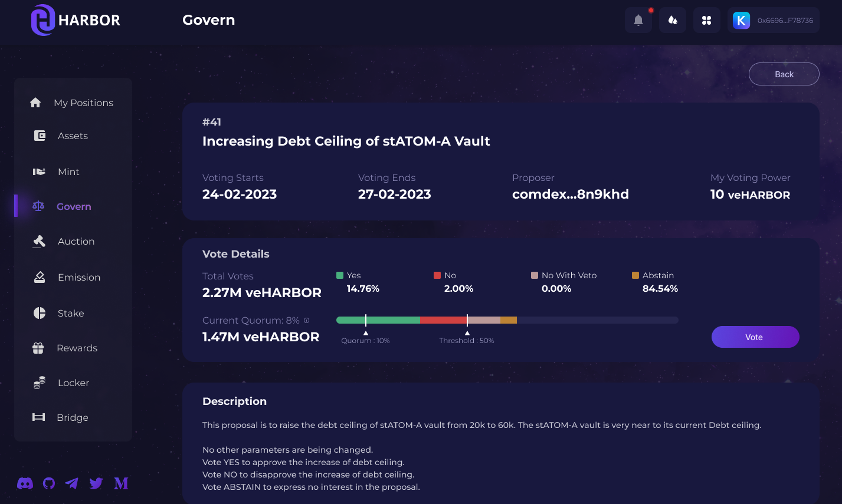Click the faucet droplets icon in the header
The height and width of the screenshot is (504, 842).
coord(672,19)
